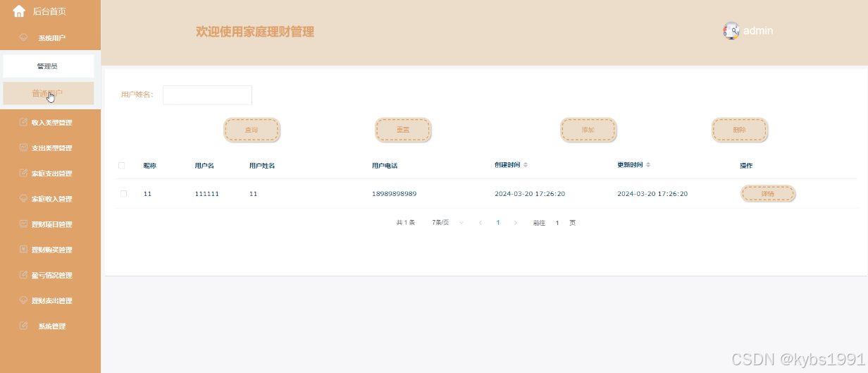Click the 操作 column header

tap(746, 166)
